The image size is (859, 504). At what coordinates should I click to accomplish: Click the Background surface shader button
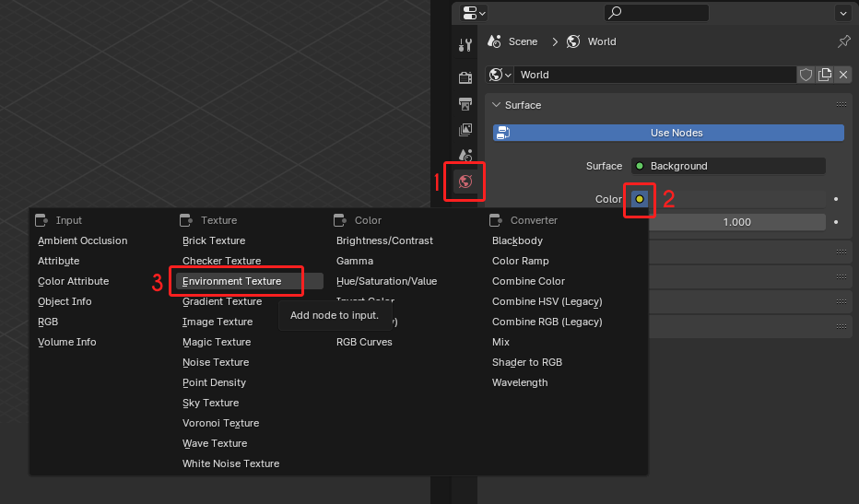pos(728,166)
